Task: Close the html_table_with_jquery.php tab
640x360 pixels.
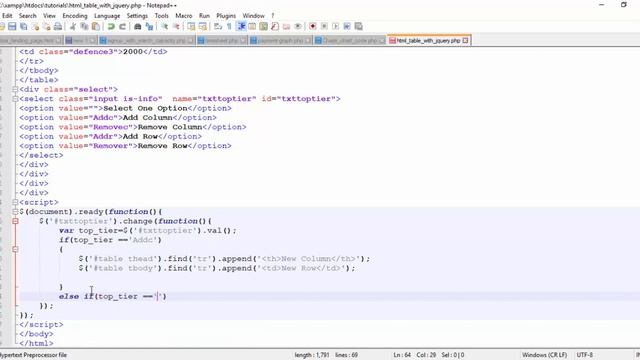Action: (465, 40)
